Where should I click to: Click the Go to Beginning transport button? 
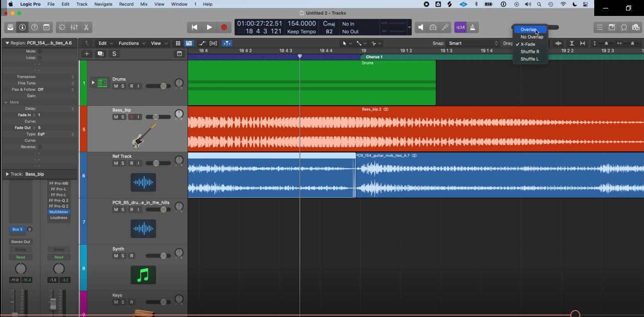(195, 27)
